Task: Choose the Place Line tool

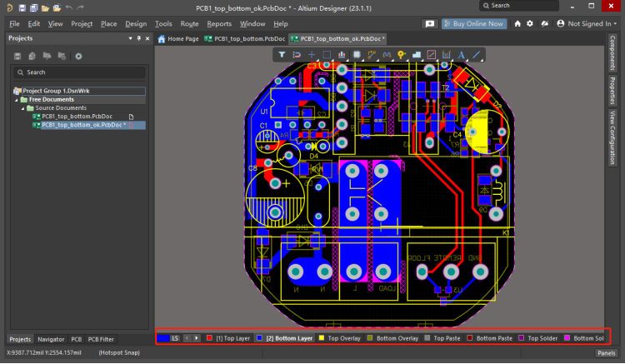Action: click(x=477, y=55)
